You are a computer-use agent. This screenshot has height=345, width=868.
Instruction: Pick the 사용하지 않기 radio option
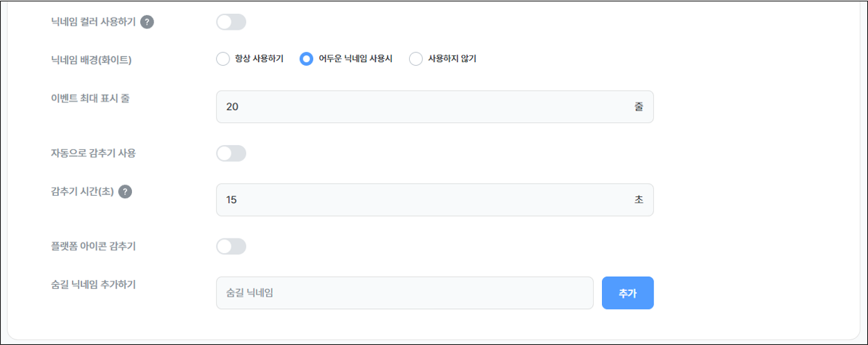click(x=416, y=59)
